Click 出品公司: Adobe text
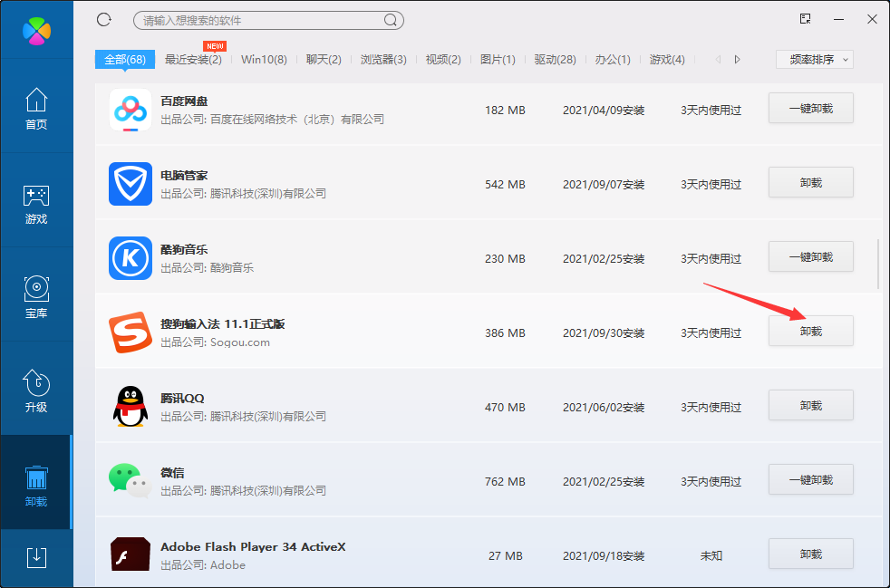890x588 pixels. tap(203, 565)
